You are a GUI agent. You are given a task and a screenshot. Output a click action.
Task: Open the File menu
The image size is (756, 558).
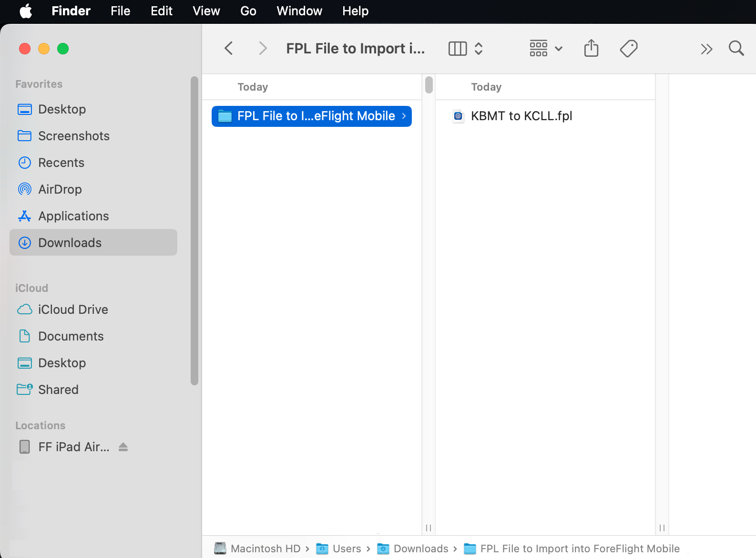coord(120,11)
